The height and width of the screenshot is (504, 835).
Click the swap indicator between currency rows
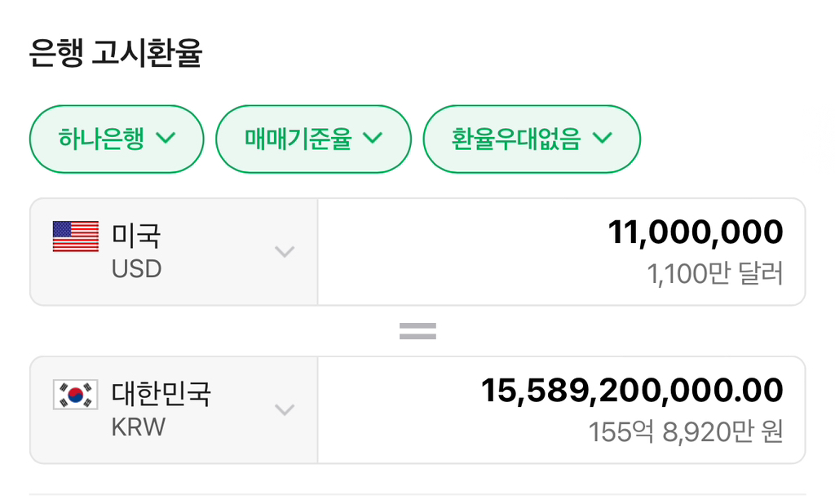[x=417, y=329]
